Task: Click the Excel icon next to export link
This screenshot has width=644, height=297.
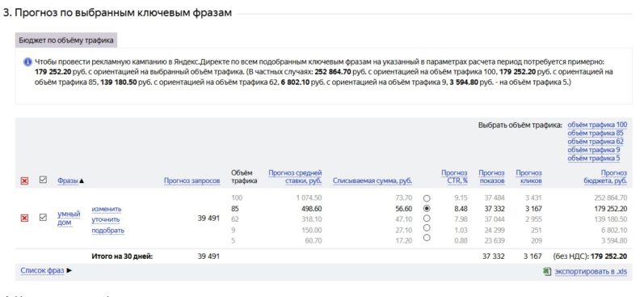Action: 547,271
